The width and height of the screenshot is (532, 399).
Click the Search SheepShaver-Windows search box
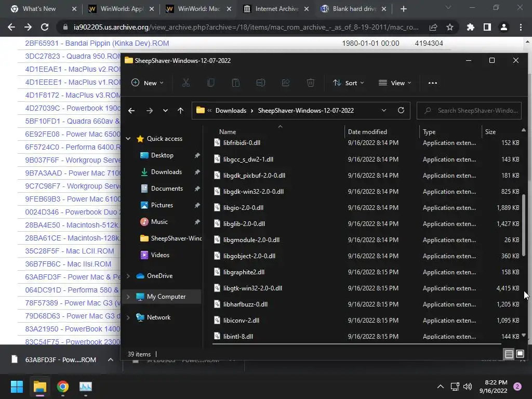[469, 111]
